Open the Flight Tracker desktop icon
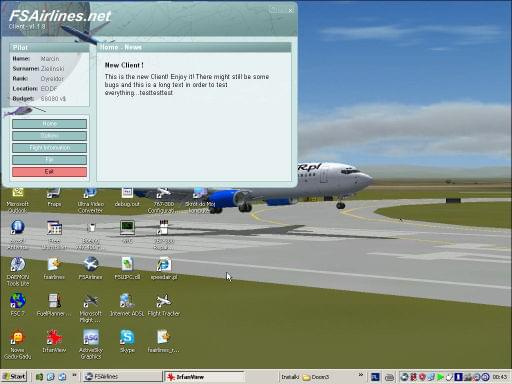The width and height of the screenshot is (512, 384). (163, 305)
